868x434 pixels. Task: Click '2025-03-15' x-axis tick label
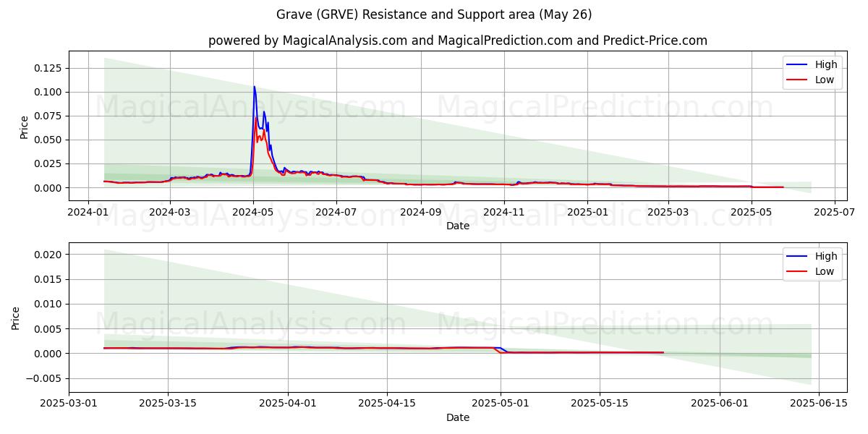click(169, 404)
